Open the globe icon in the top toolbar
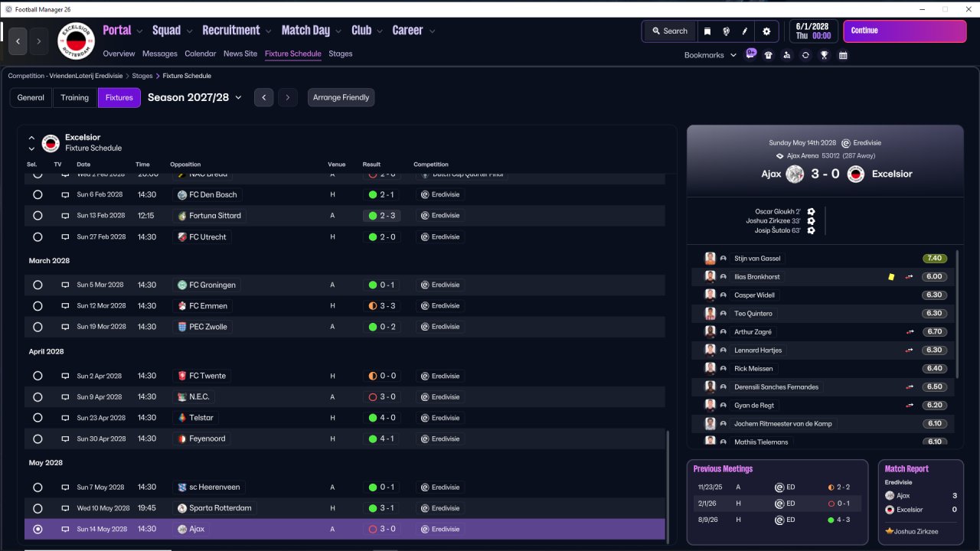Image resolution: width=980 pixels, height=551 pixels. (726, 31)
